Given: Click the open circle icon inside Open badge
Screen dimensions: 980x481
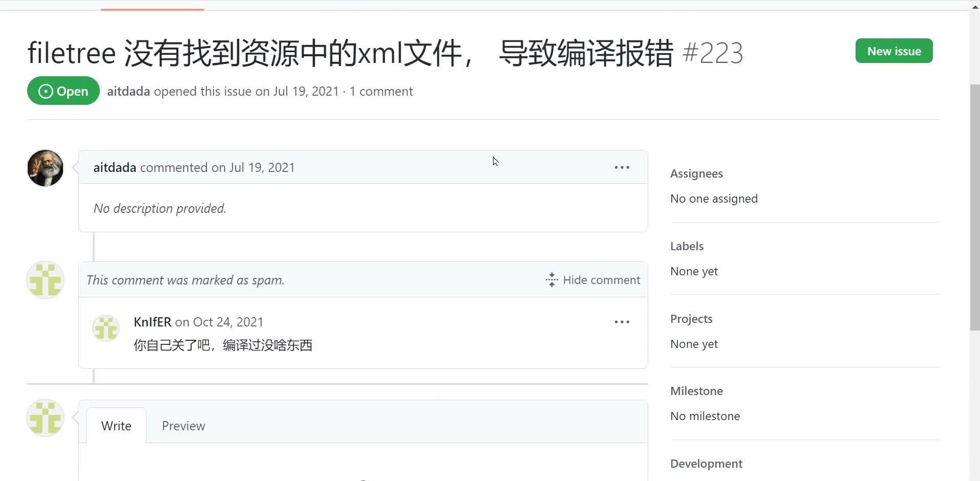Looking at the screenshot, I should (x=46, y=91).
